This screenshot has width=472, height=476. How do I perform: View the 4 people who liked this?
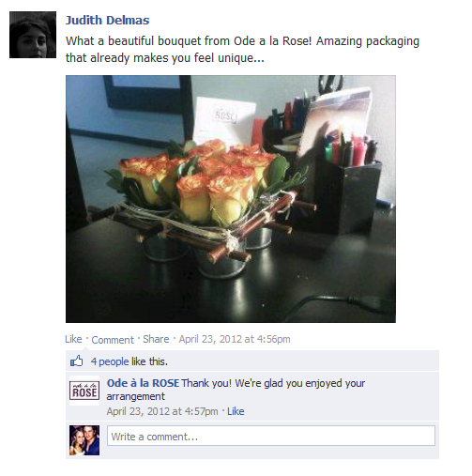(110, 361)
